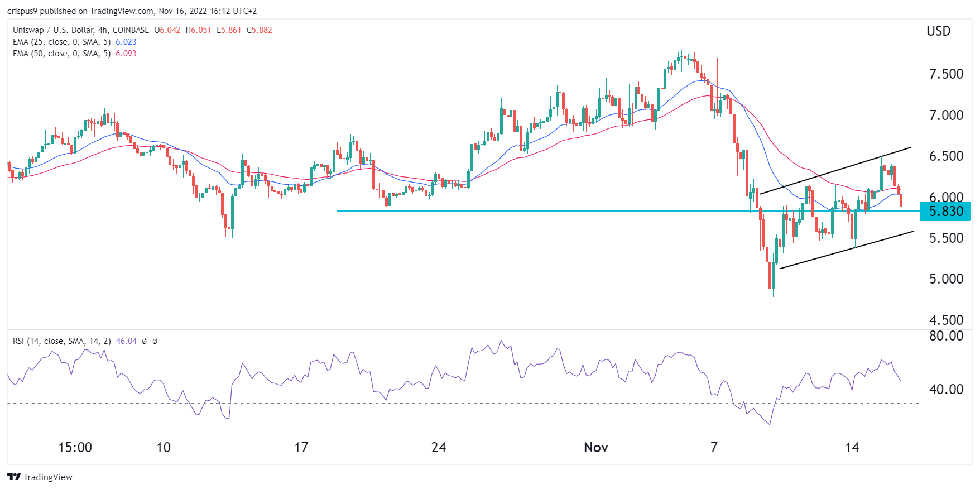Click the date label 7 on time axis
980x489 pixels.
[x=714, y=448]
